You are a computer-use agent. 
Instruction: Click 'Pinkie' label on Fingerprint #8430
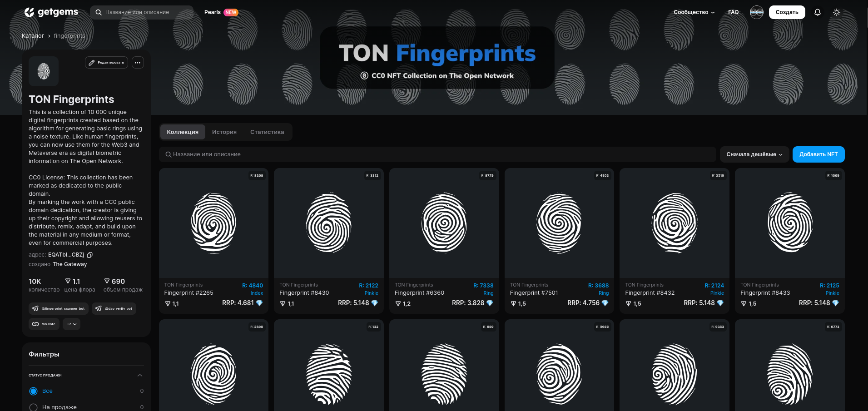(x=372, y=293)
